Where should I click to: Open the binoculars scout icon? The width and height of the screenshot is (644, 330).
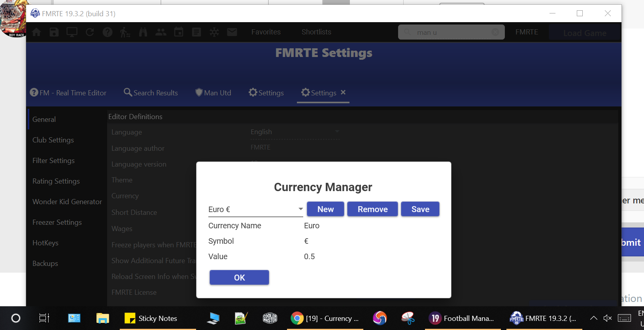point(143,32)
